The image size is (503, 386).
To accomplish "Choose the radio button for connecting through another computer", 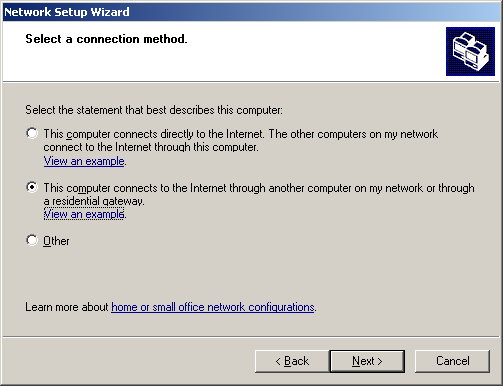I will pos(32,187).
